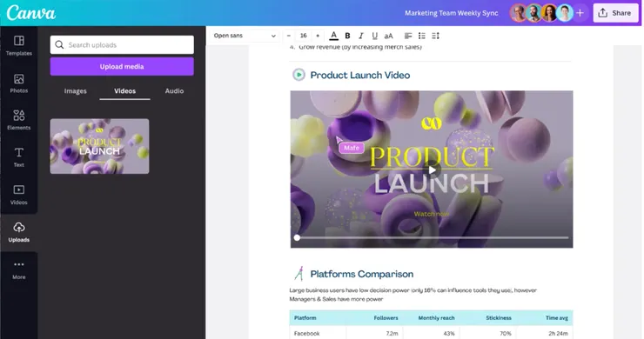This screenshot has width=644, height=339.
Task: Toggle underline formatting
Action: [x=374, y=36]
